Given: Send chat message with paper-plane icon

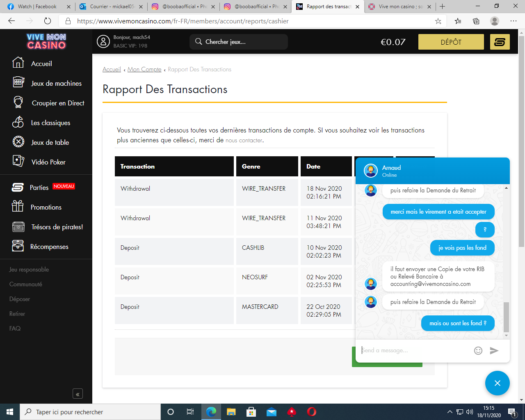Looking at the screenshot, I should (x=494, y=351).
